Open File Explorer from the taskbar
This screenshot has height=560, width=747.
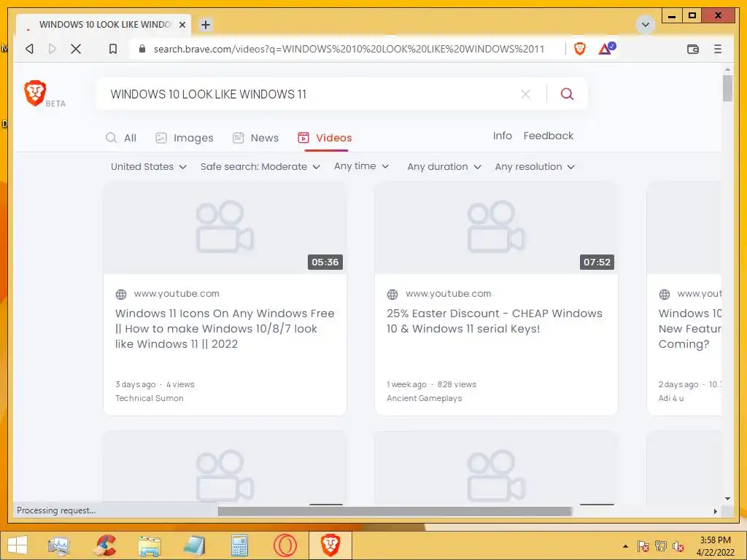coord(149,545)
